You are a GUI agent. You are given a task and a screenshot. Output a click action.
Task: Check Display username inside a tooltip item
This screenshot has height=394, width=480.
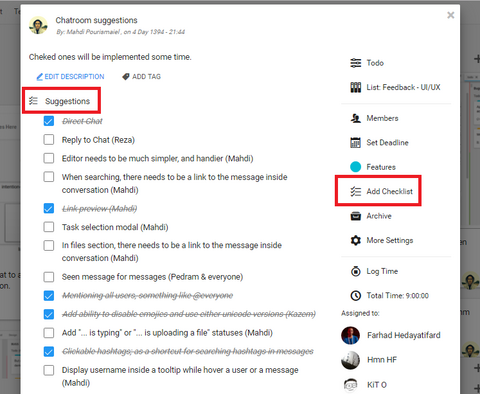pos(49,370)
